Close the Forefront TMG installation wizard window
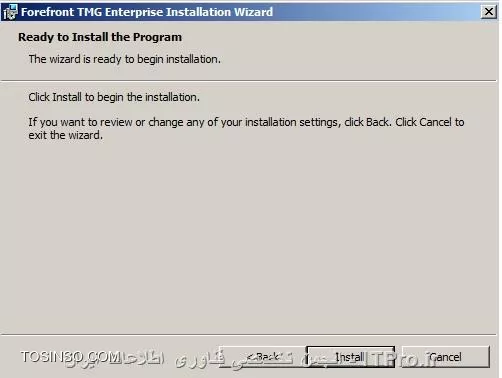 489,12
